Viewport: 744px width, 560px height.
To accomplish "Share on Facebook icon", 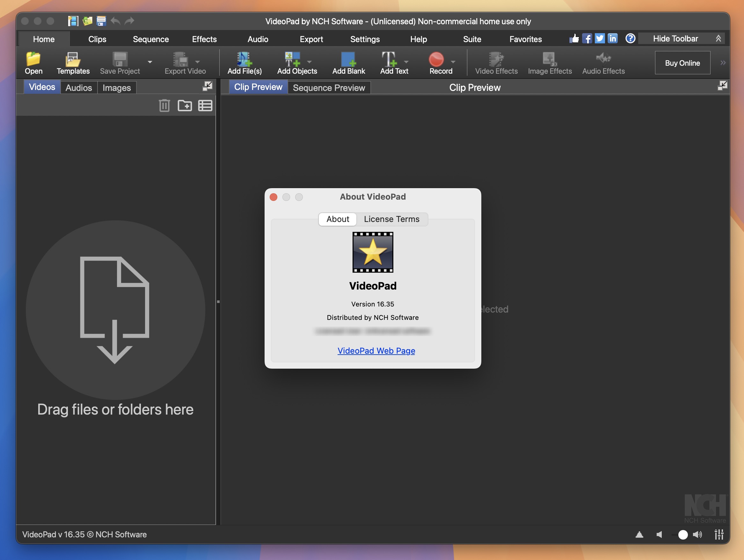I will [587, 38].
